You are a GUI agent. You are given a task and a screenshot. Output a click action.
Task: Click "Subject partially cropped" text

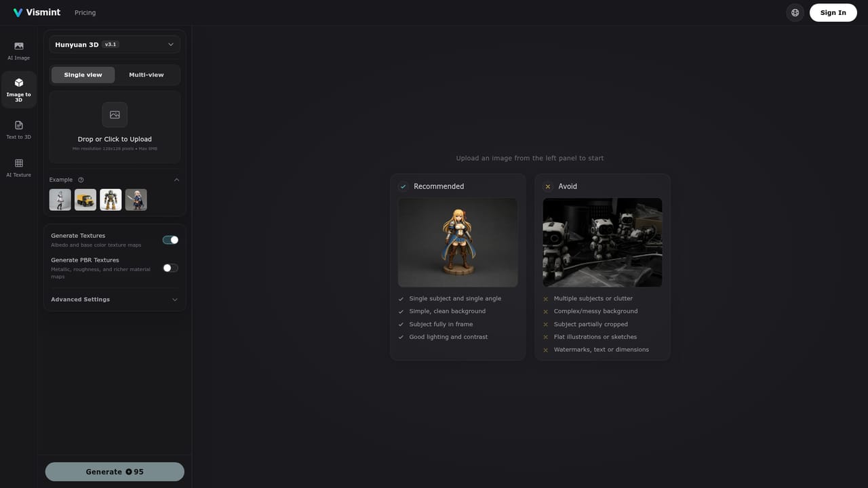coord(591,324)
